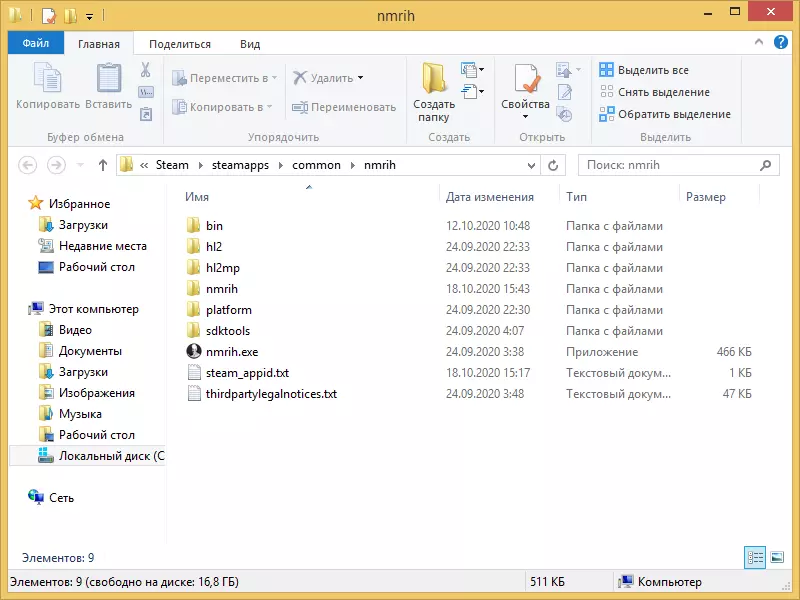
Task: Click the History icon in Open group
Action: coord(564,114)
